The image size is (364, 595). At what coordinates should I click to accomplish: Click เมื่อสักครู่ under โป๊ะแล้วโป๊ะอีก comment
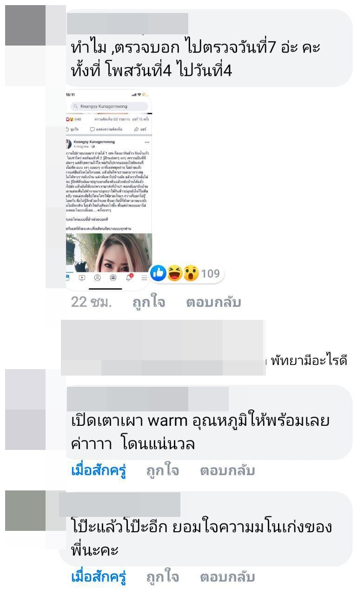[x=99, y=577]
